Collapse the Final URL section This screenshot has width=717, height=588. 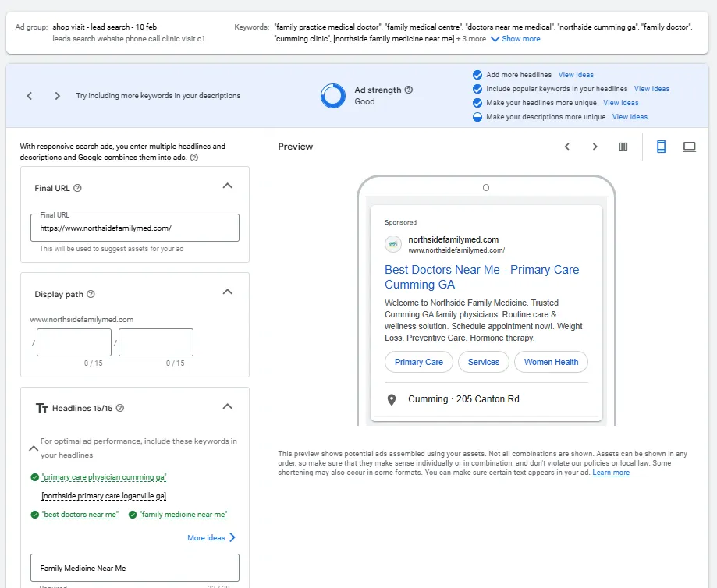227,186
